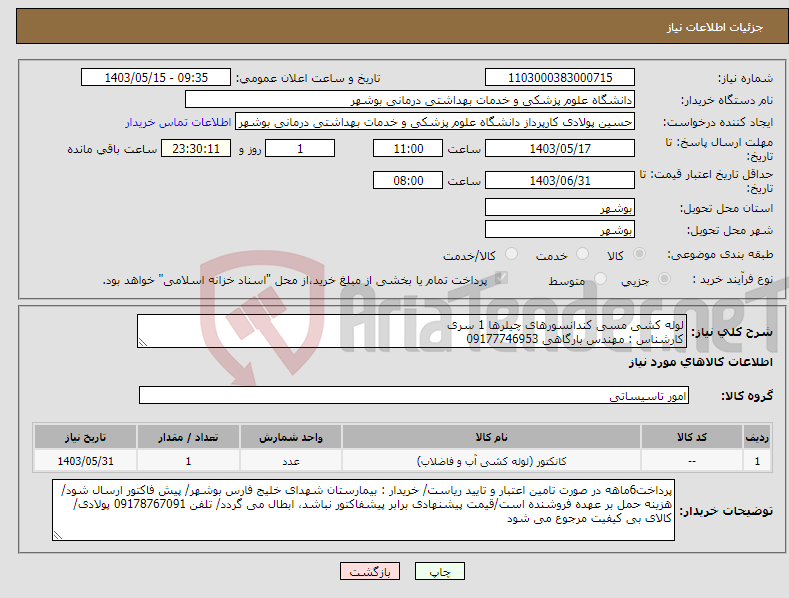Click the تعداد / مقدار column header
This screenshot has width=789, height=598.
click(x=188, y=437)
